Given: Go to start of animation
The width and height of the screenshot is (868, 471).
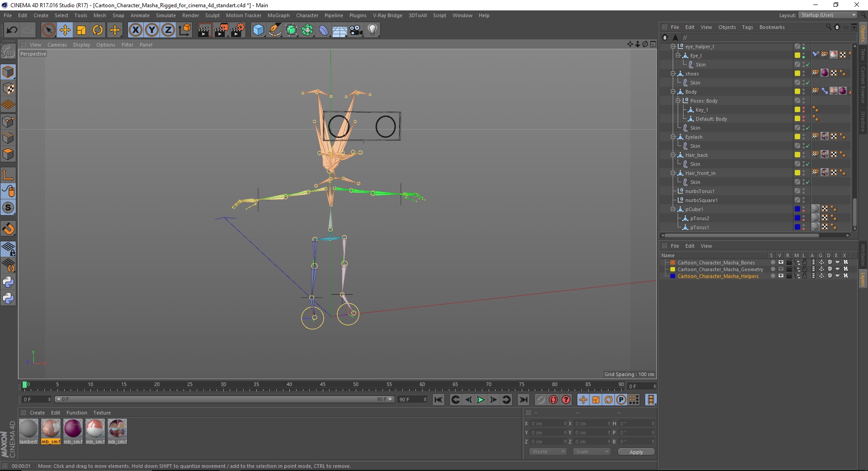Looking at the screenshot, I should click(438, 400).
